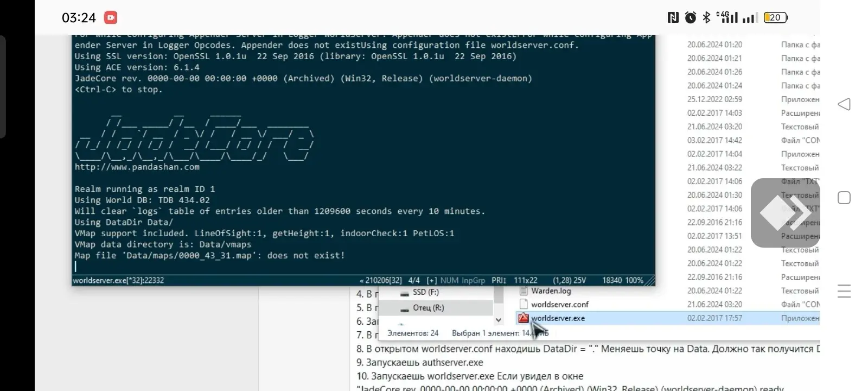The width and height of the screenshot is (868, 391).
Task: Click the date 25.12.2022 02:59
Action: point(714,99)
